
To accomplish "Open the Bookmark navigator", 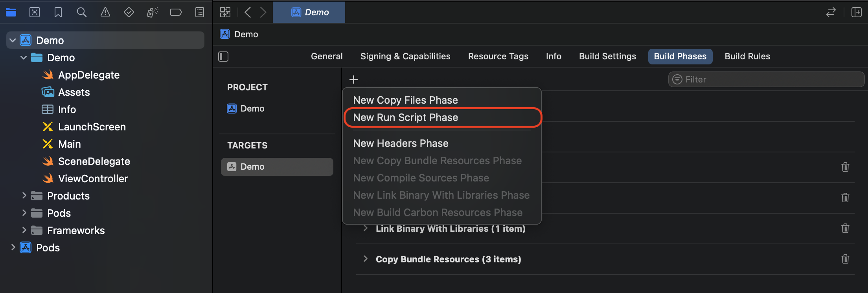I will [58, 13].
